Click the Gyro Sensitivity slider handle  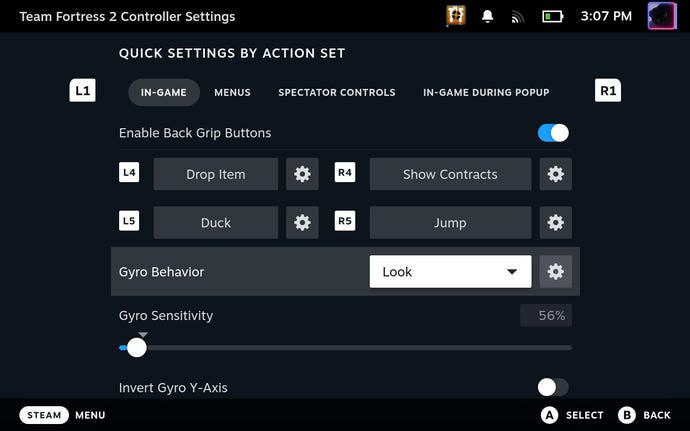tap(137, 348)
